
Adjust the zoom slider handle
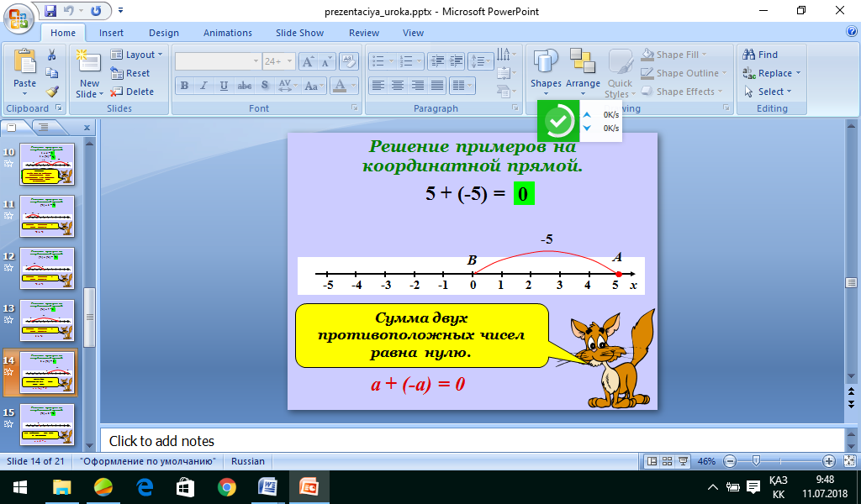point(756,461)
